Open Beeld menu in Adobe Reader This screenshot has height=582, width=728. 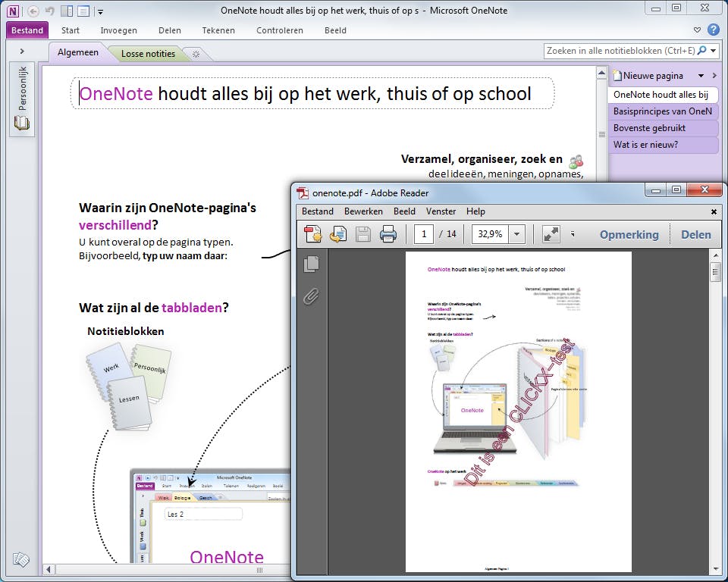click(404, 211)
